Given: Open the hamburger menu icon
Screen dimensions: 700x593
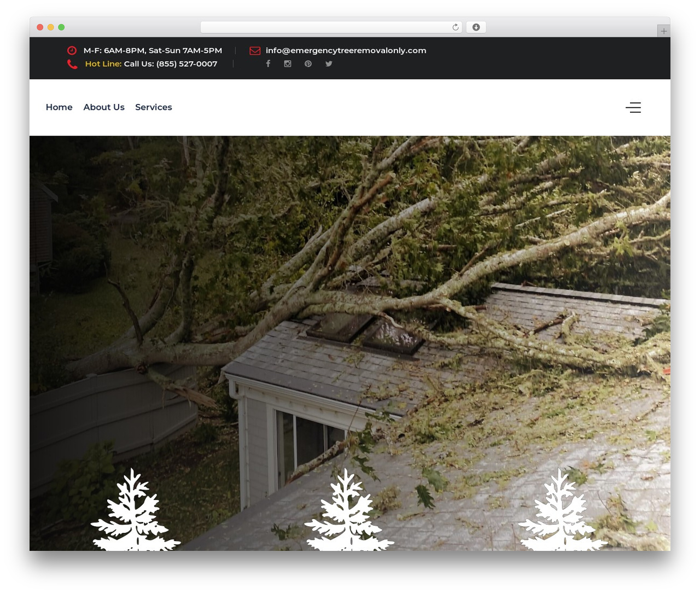Looking at the screenshot, I should [x=633, y=107].
